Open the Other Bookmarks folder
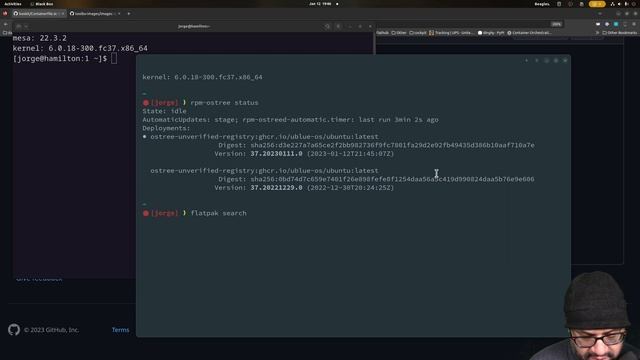 (x=619, y=33)
